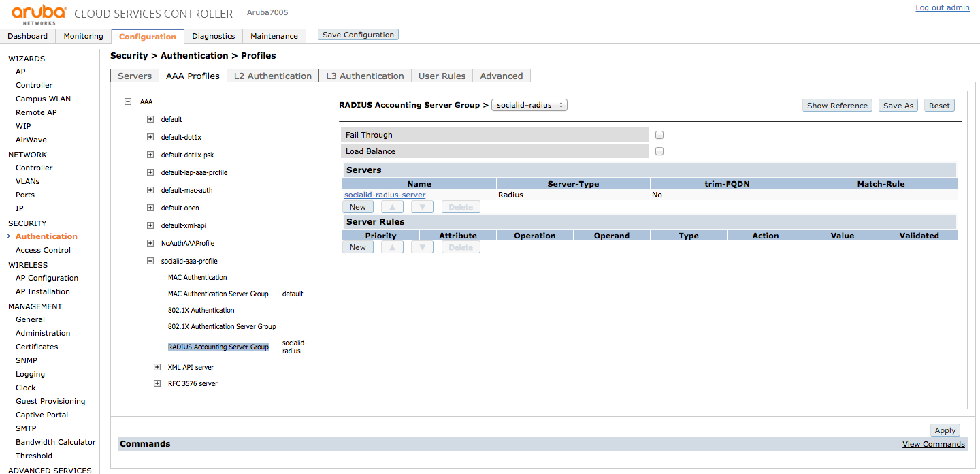980x474 pixels.
Task: Expand the RFC 3576 server node
Action: click(x=157, y=383)
